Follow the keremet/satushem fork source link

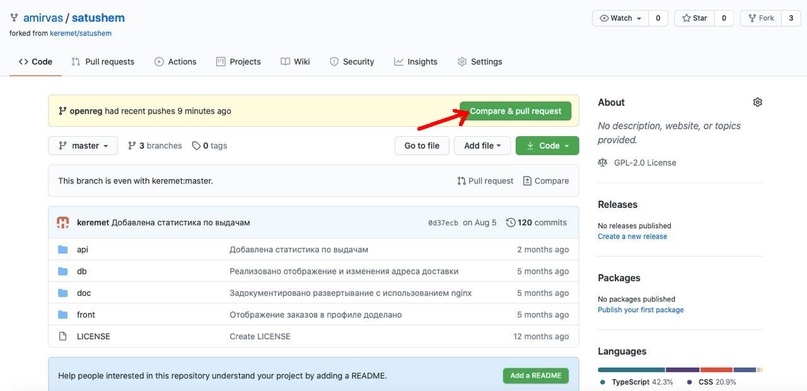pos(81,33)
